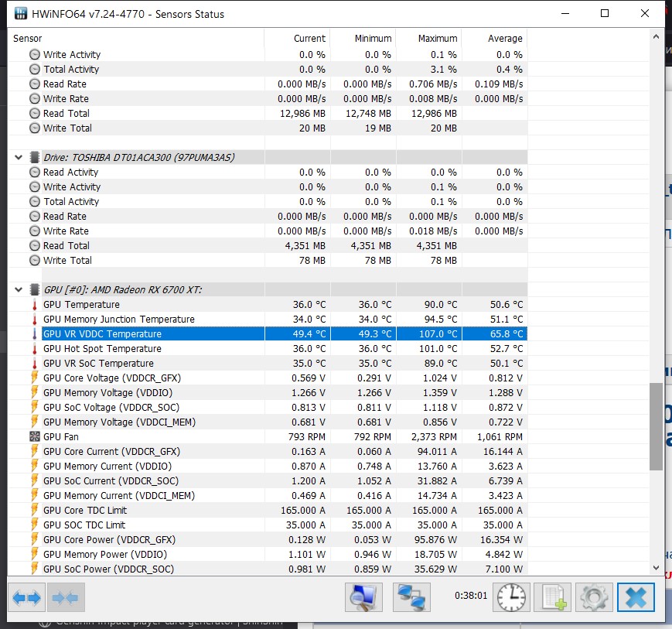The height and width of the screenshot is (629, 672).
Task: Click the AMD Radeon RX 6700 XT header text
Action: (x=123, y=289)
